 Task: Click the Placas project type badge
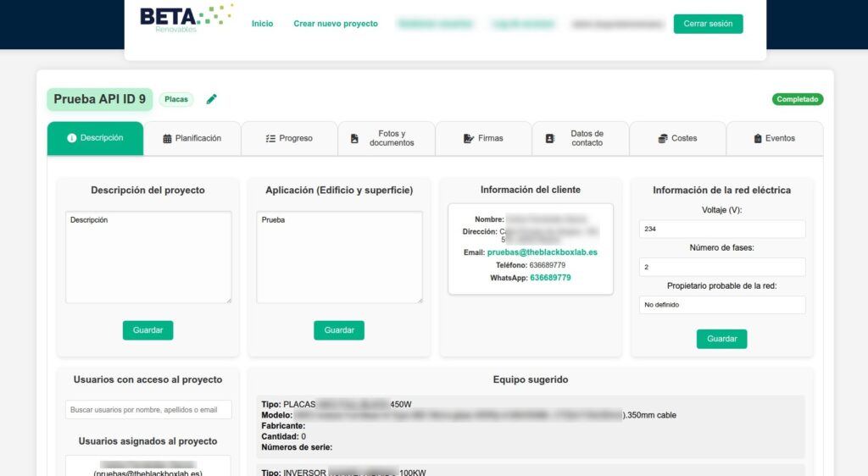176,99
